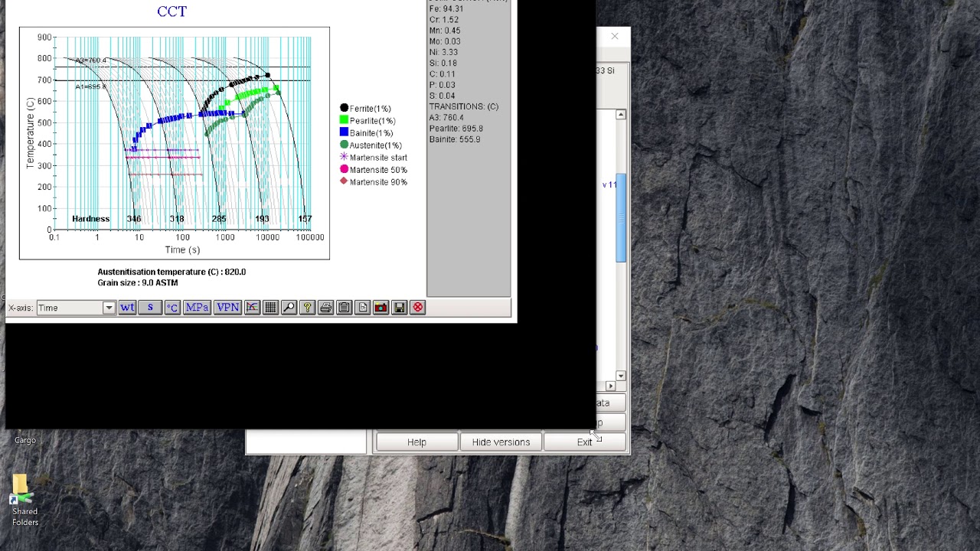
Task: Click the graph axes options icon
Action: [x=252, y=308]
